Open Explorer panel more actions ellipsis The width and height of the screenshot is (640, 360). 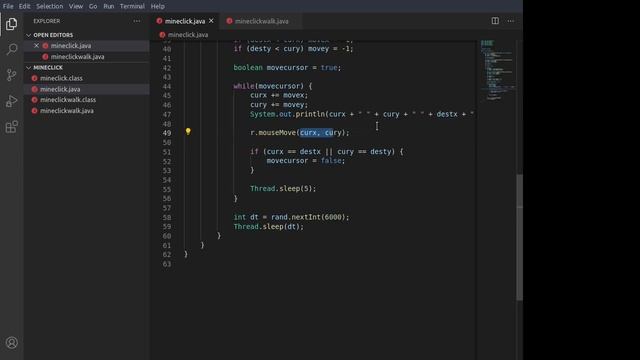pos(137,21)
